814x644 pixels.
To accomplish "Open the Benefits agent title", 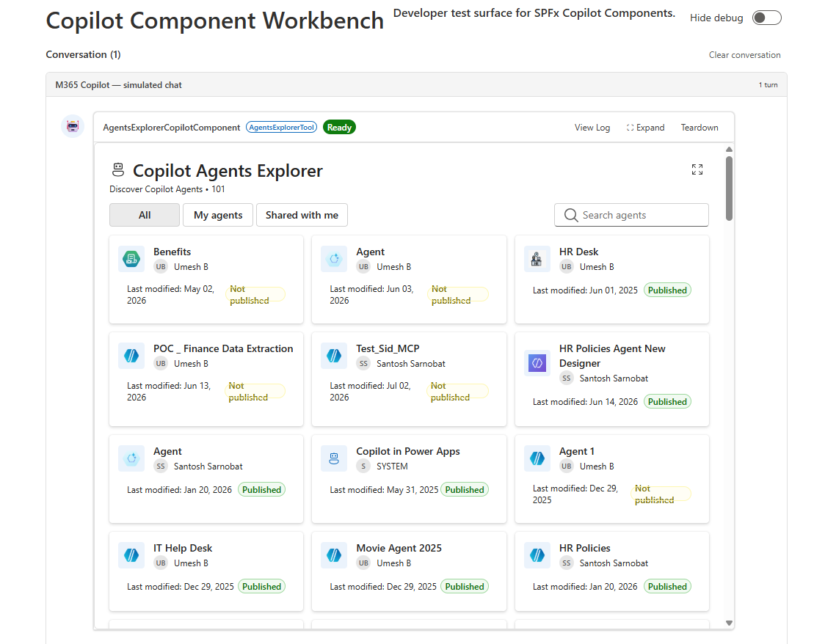I will [172, 252].
